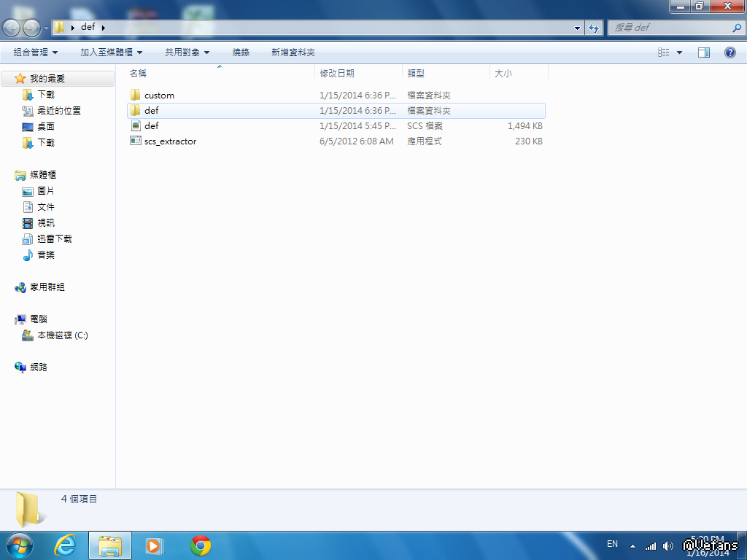Viewport: 747px width, 560px height.
Task: Select 圖片 library
Action: 46,190
